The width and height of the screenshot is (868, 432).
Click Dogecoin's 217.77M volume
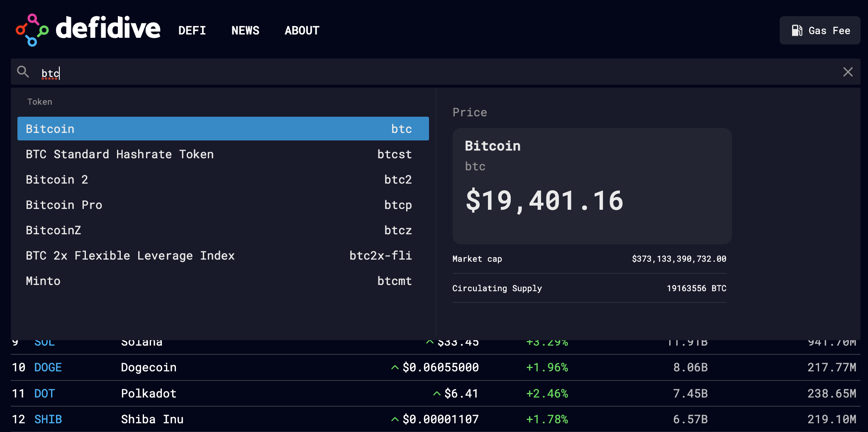coord(832,367)
